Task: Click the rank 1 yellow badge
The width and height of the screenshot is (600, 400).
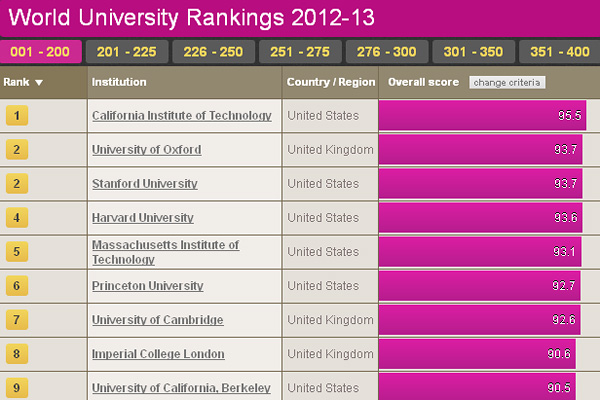Action: [19, 116]
